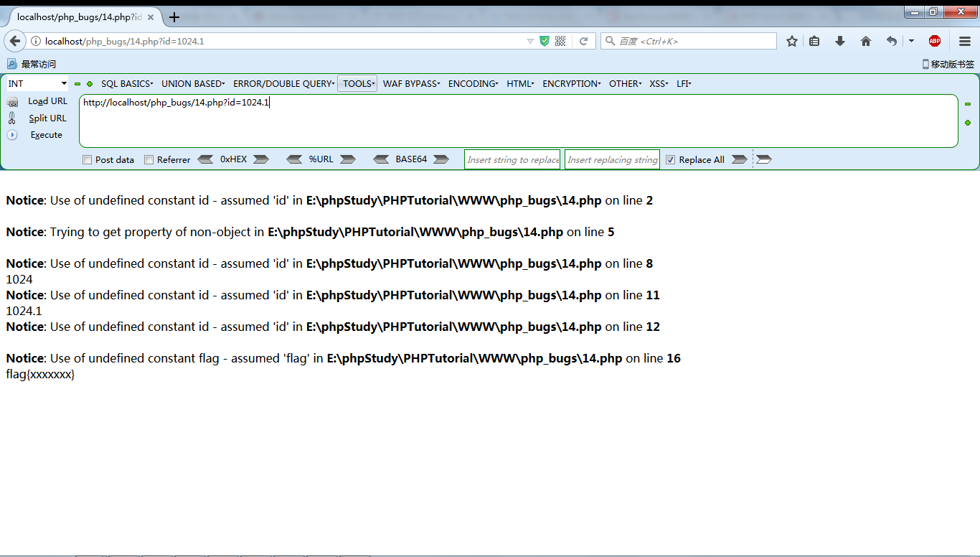Expand the TOOLS menu
Image resolution: width=980 pixels, height=557 pixels.
coord(357,84)
